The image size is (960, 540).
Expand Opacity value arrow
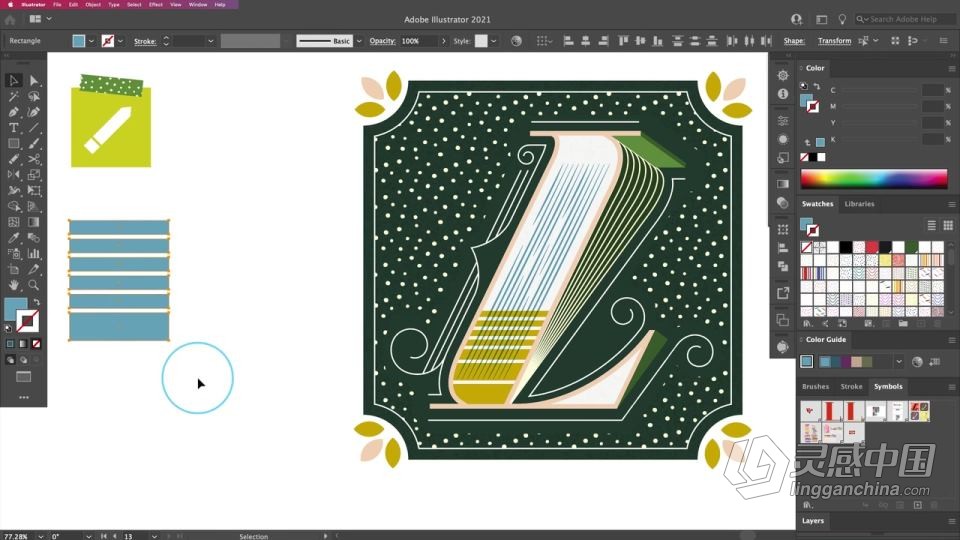[x=443, y=41]
